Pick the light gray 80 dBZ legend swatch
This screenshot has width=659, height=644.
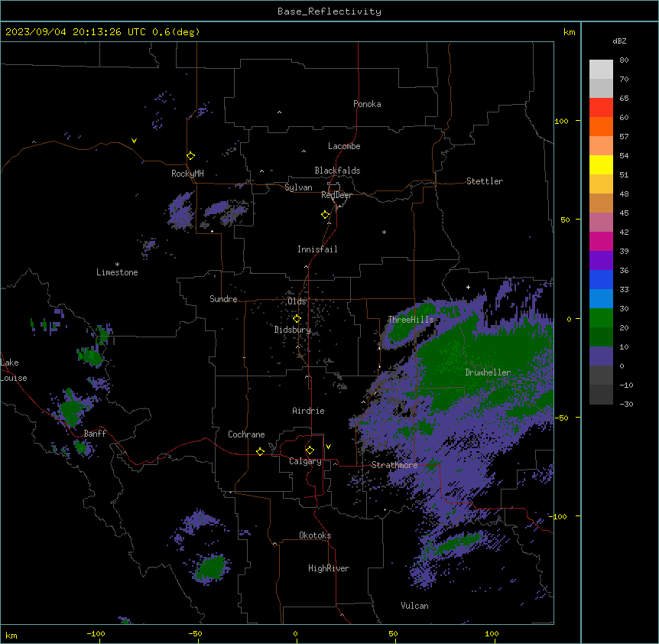601,70
